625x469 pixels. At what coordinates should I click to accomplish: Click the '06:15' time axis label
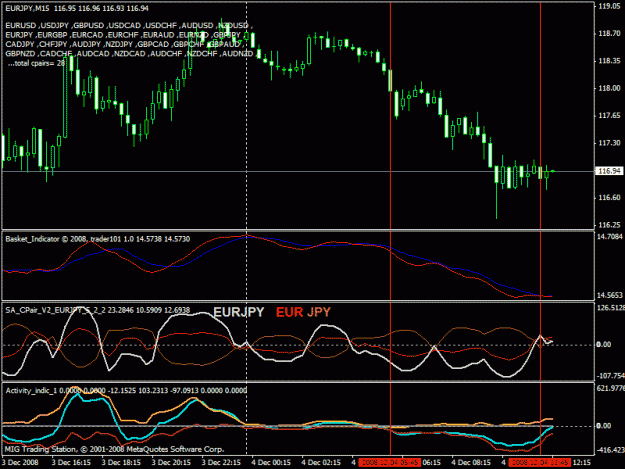pyautogui.click(x=432, y=462)
